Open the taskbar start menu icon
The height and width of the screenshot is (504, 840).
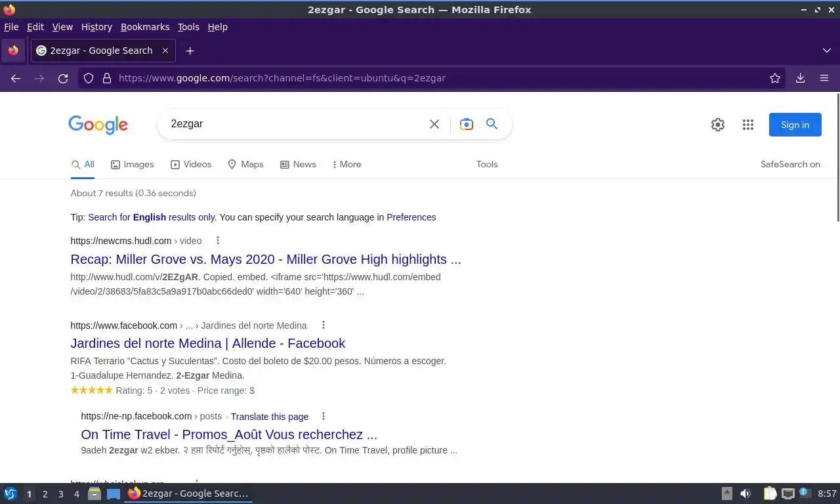(10, 493)
